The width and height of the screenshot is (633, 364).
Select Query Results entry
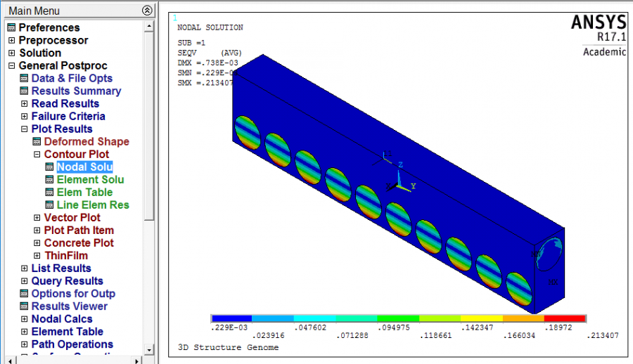tap(68, 281)
